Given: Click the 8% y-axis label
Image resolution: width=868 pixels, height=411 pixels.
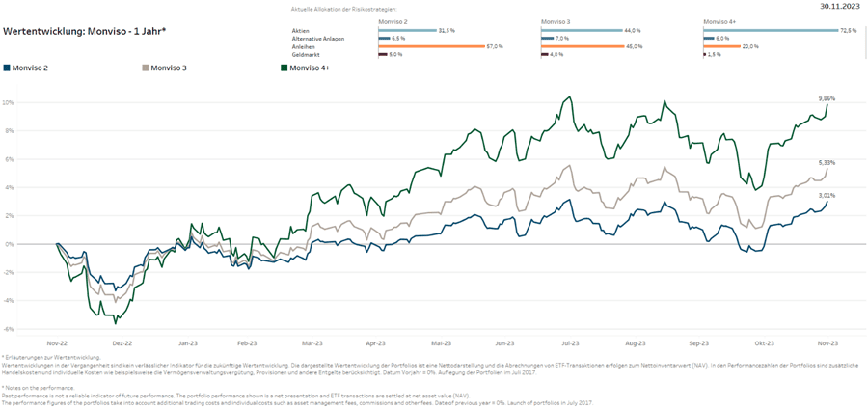Looking at the screenshot, I should tap(10, 131).
